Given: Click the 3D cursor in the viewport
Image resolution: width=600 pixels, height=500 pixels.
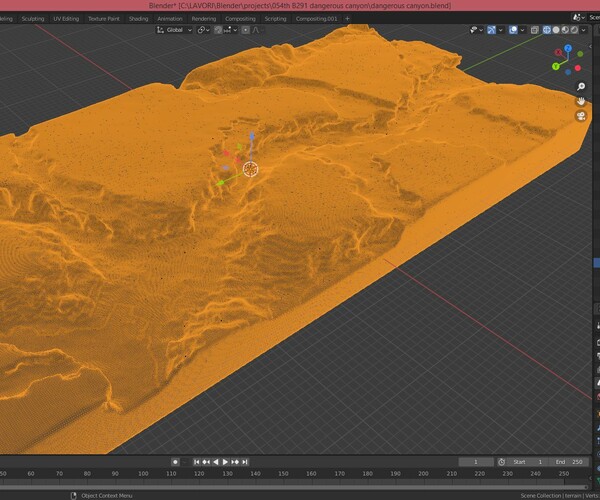Looking at the screenshot, I should point(251,169).
